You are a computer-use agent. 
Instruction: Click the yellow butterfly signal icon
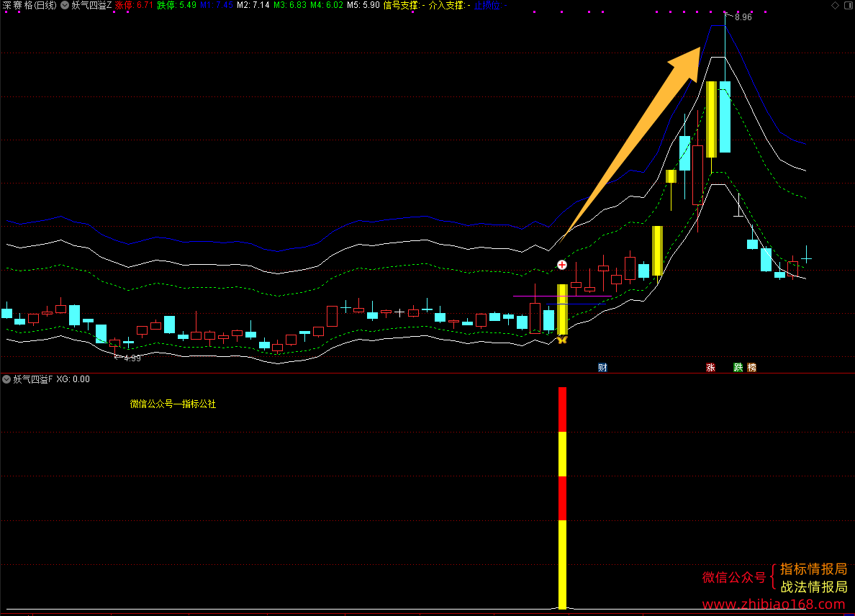point(561,340)
